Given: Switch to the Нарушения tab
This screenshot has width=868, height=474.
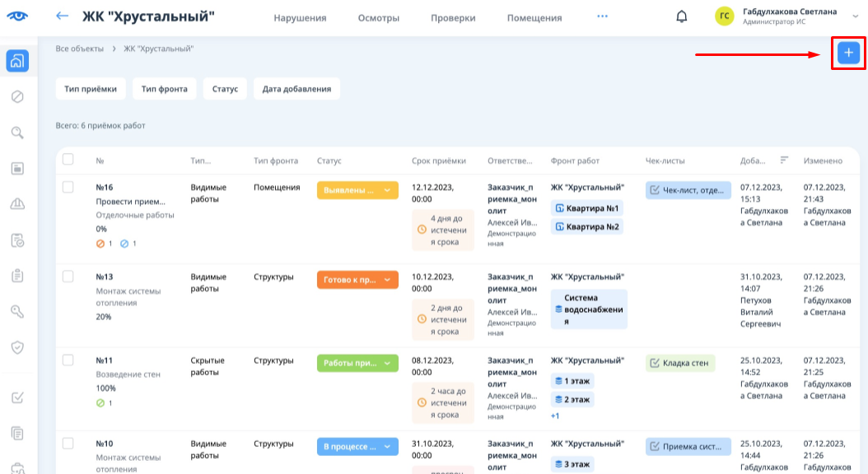Looking at the screenshot, I should point(300,18).
